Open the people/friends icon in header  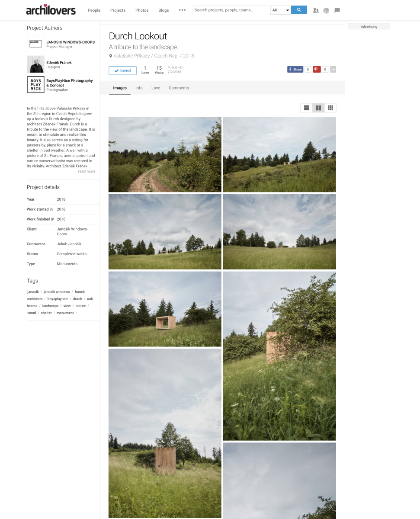316,10
